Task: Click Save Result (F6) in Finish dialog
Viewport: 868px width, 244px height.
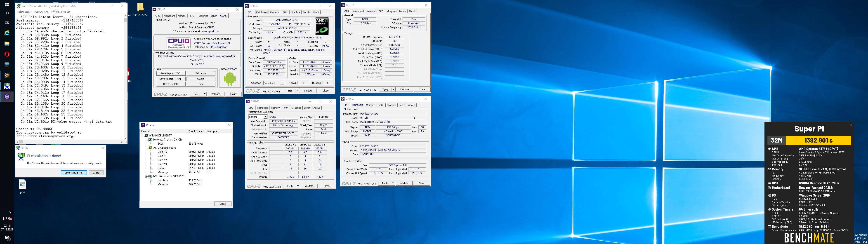Action: pyautogui.click(x=73, y=173)
